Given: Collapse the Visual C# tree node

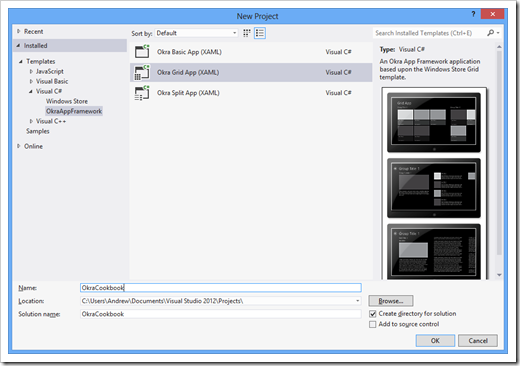Looking at the screenshot, I should (31, 91).
